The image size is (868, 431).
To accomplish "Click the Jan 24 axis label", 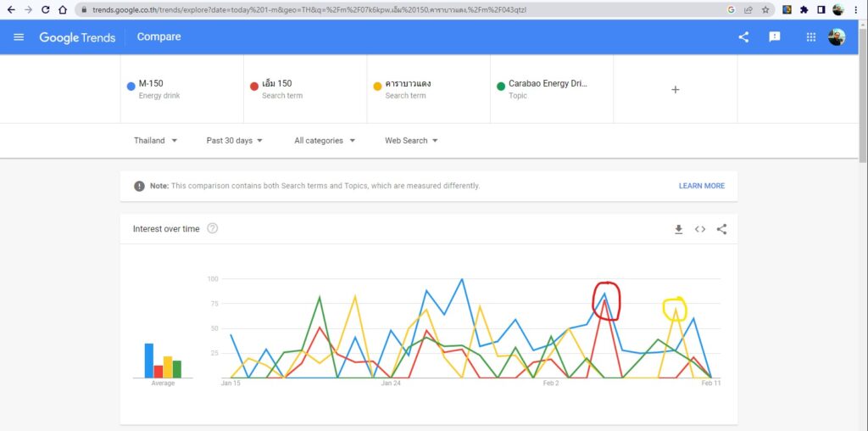I will (x=391, y=383).
